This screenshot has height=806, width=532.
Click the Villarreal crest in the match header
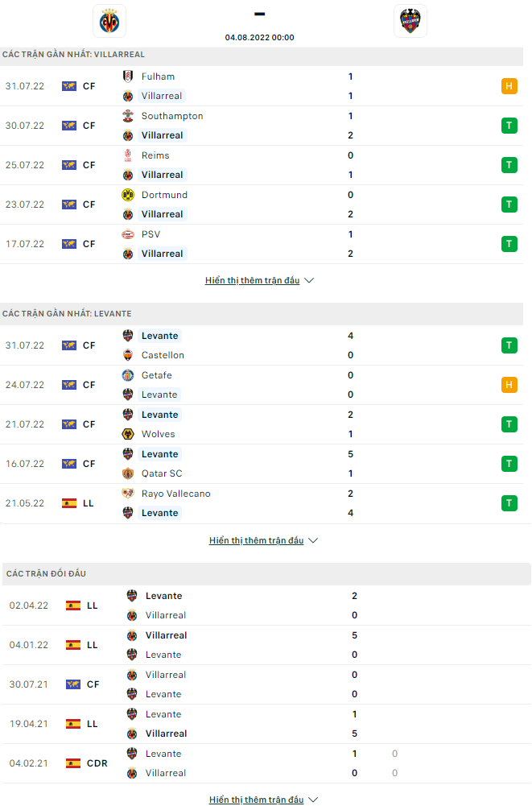[109, 21]
